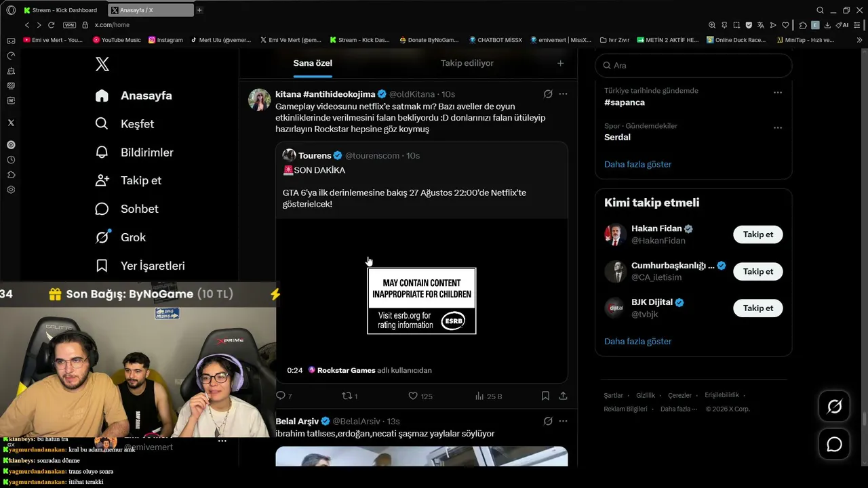Open GX Control speedometer in sidebar

tap(11, 56)
